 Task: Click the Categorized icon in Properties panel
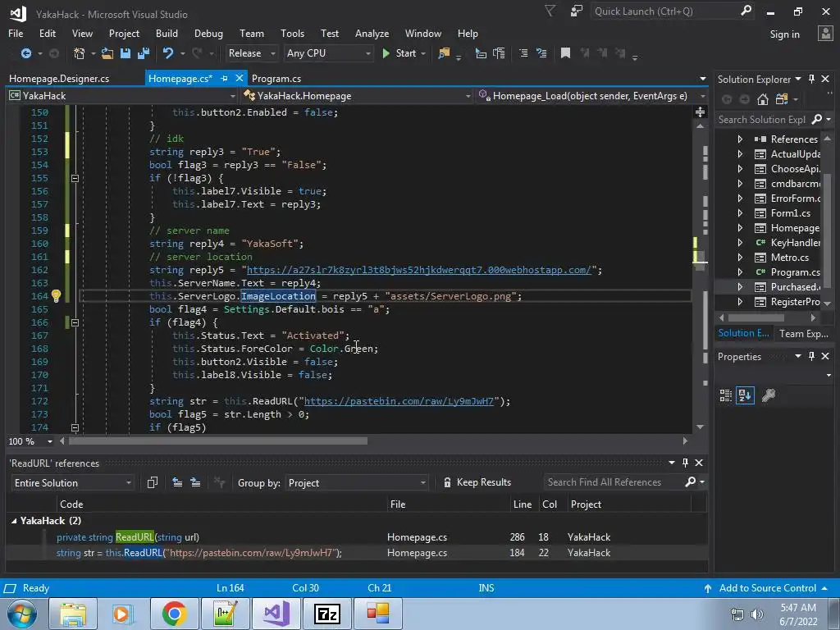point(726,395)
